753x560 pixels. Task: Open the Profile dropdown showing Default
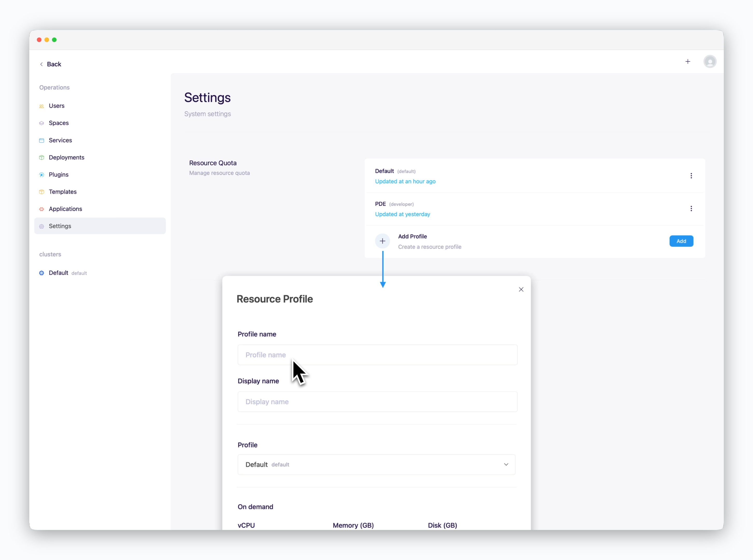coord(376,464)
